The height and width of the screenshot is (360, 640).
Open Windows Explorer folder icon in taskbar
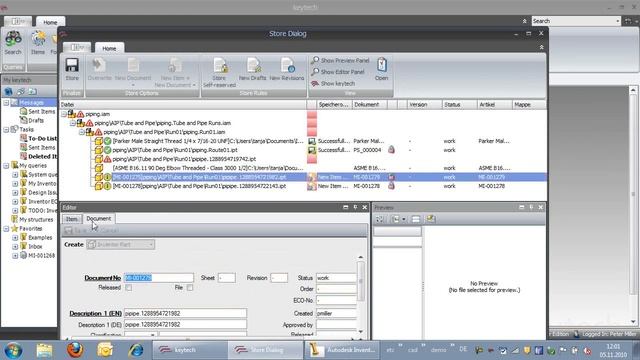click(44, 350)
